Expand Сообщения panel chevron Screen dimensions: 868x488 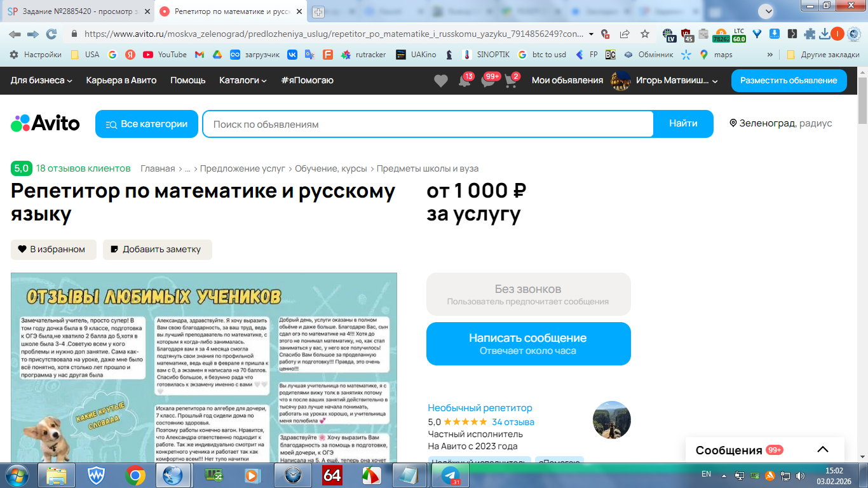point(823,450)
